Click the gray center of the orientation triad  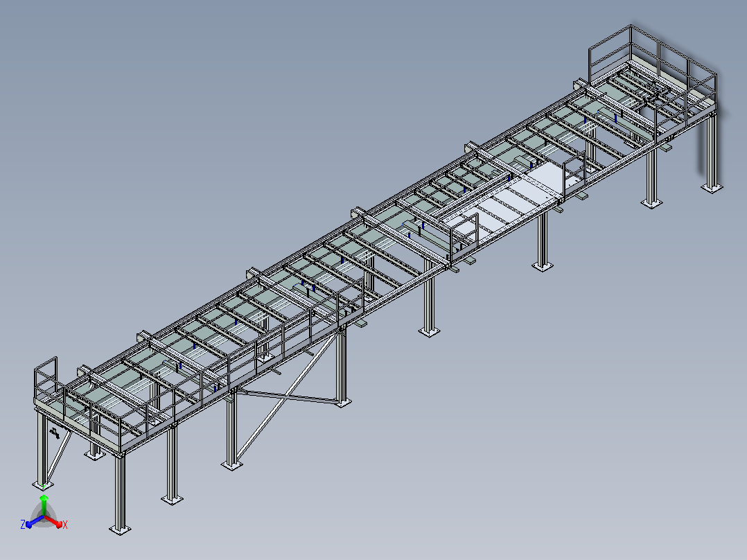click(x=44, y=517)
